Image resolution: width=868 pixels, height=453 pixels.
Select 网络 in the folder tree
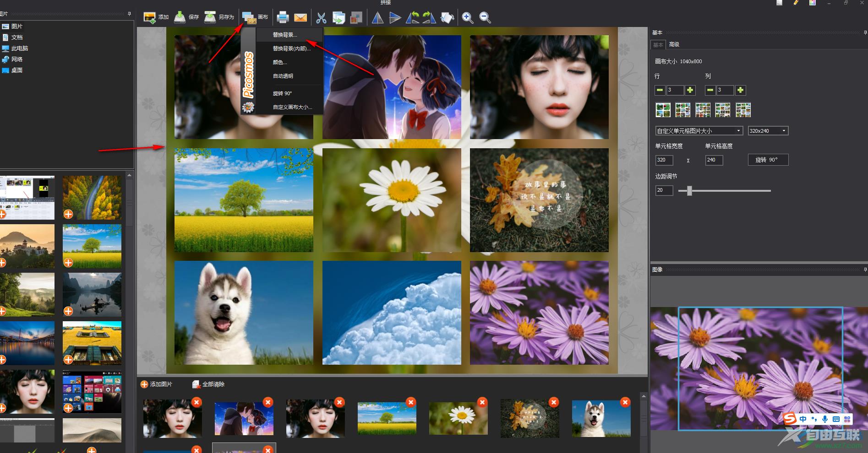point(17,59)
